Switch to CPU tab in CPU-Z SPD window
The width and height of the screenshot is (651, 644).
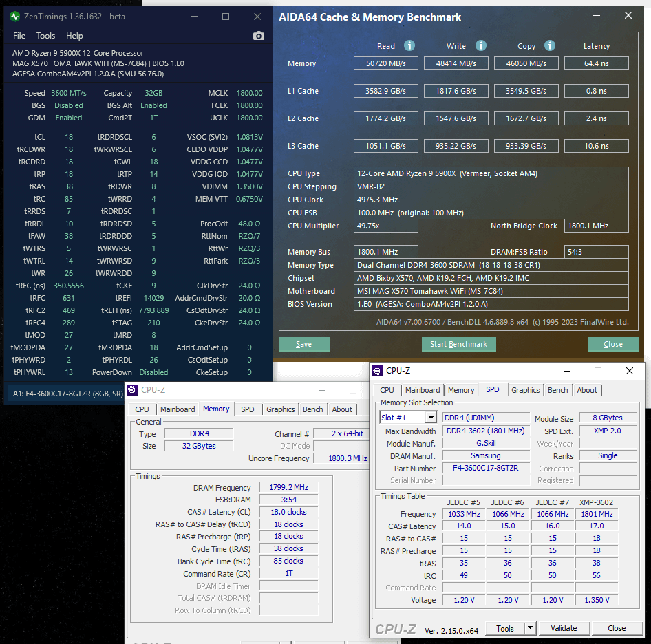(x=387, y=390)
